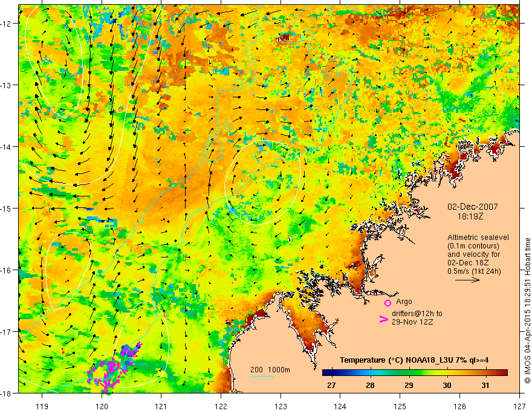Click the colorbar tick label 27
Viewport: 532px width, 411px height.
click(331, 385)
